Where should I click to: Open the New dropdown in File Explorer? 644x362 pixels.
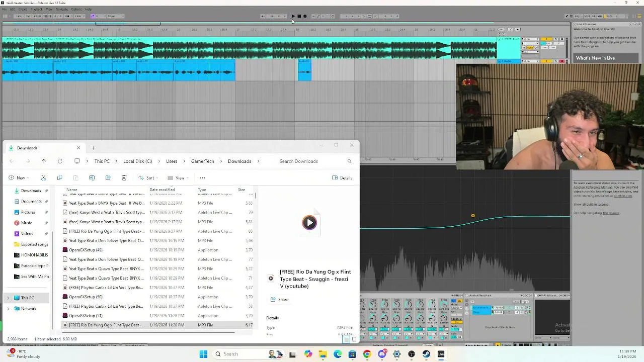click(18, 177)
